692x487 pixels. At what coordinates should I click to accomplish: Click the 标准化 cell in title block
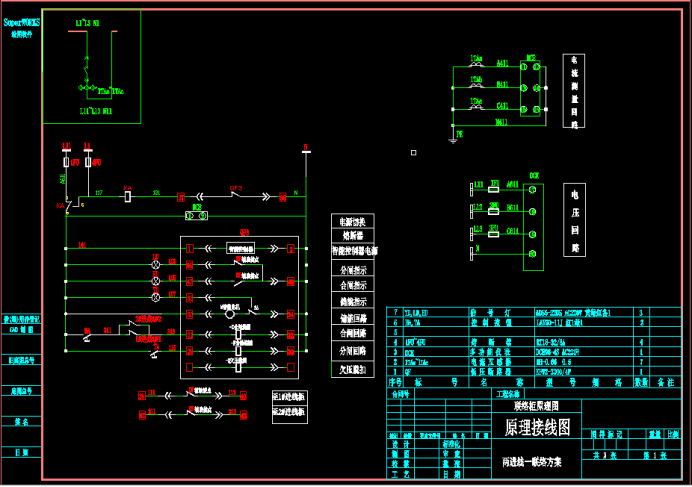pos(451,444)
